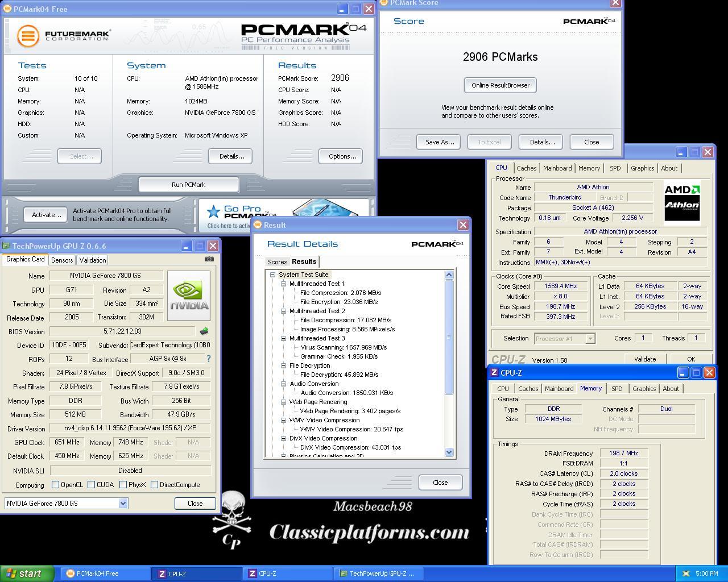Click Activate... button
The image size is (728, 582).
[47, 215]
